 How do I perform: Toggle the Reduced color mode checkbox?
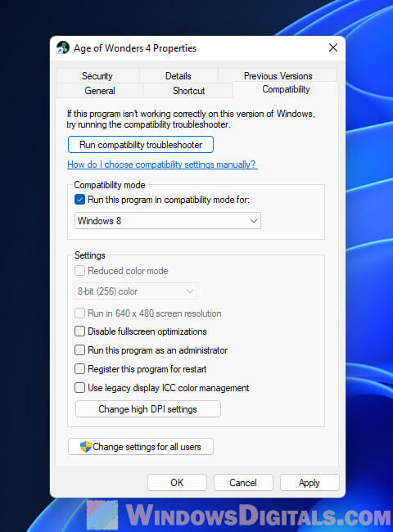point(79,271)
